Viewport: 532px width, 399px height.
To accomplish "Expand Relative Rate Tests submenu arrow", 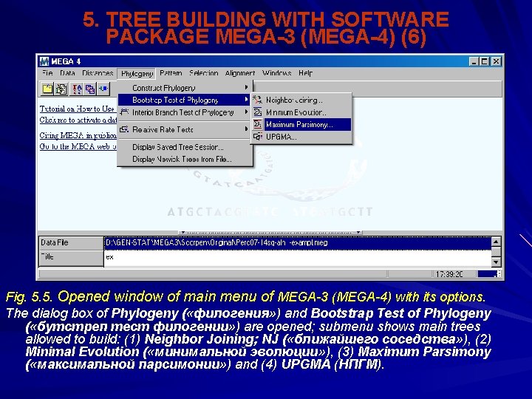I will coord(246,129).
